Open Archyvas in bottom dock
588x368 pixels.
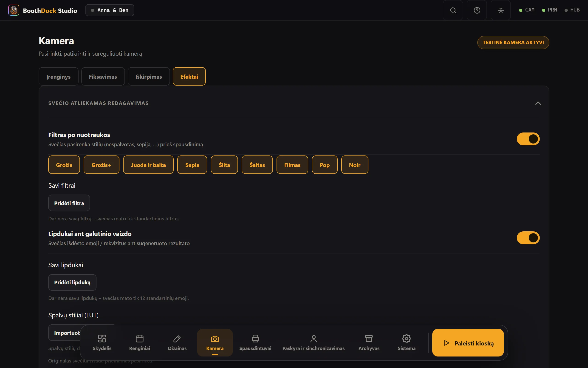(369, 342)
